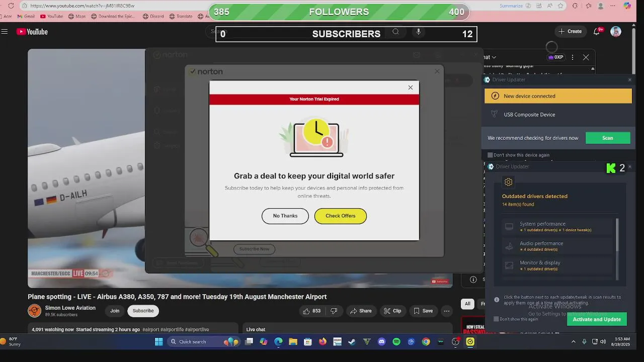Viewport: 644px width, 362px height.
Task: Open Edge extensions puzzle icon
Action: [x=575, y=6]
